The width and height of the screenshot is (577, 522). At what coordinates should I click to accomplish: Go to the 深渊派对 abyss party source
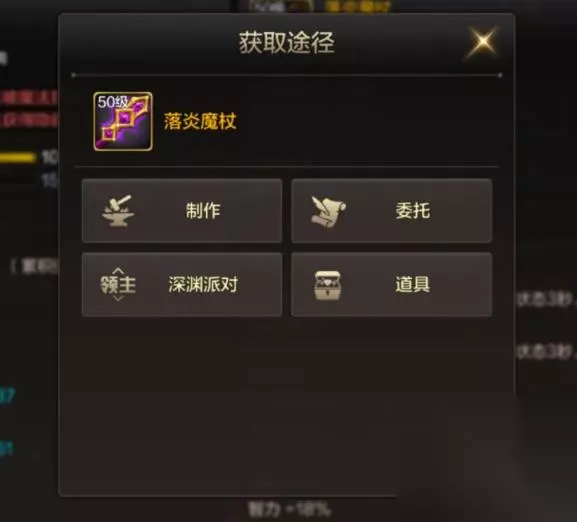pyautogui.click(x=182, y=284)
